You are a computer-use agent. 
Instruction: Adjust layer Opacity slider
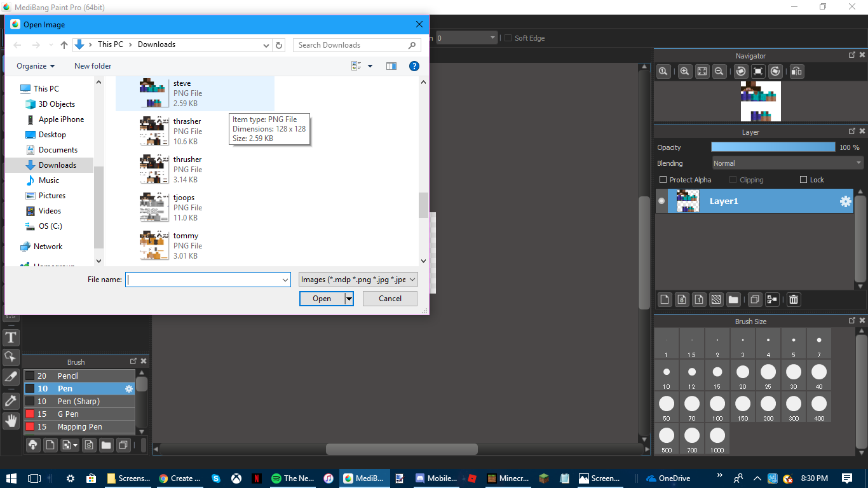pyautogui.click(x=773, y=147)
